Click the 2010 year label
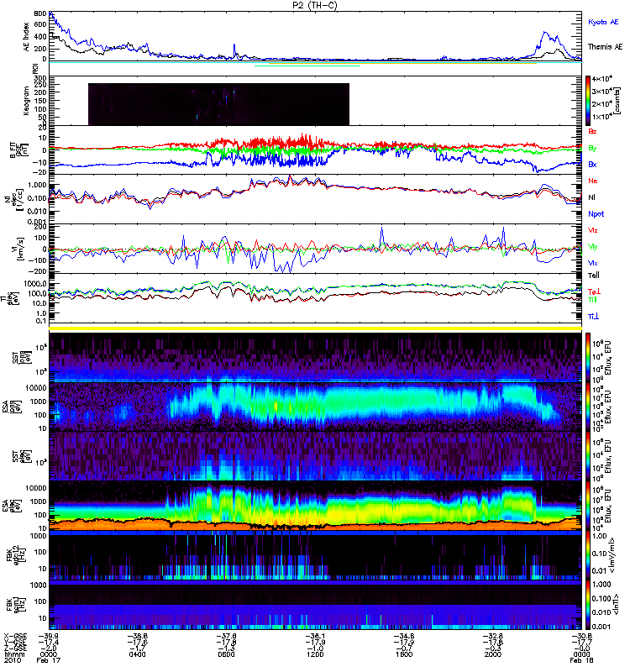The image size is (630, 672). click(13, 660)
